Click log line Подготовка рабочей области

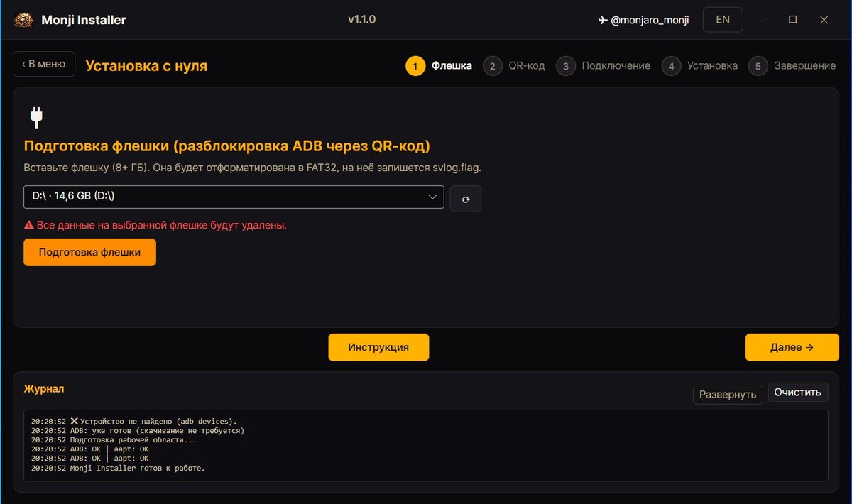pos(114,440)
